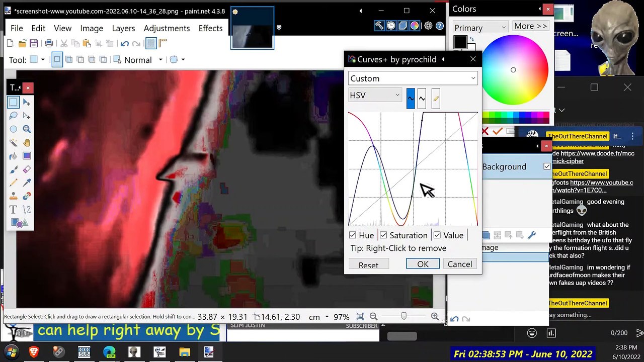644x362 pixels.
Task: Click the Save floppy disk icon
Action: point(34,44)
